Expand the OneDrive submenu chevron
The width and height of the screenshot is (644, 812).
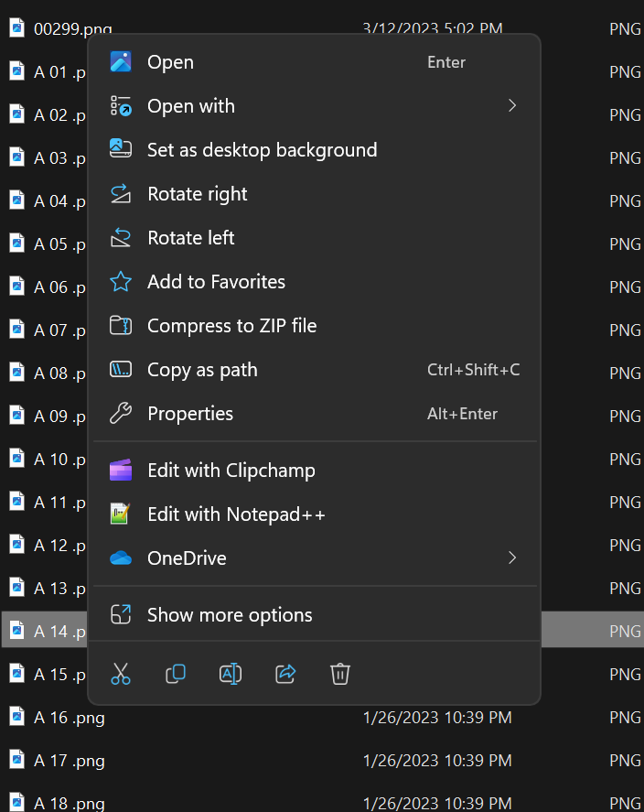click(512, 558)
